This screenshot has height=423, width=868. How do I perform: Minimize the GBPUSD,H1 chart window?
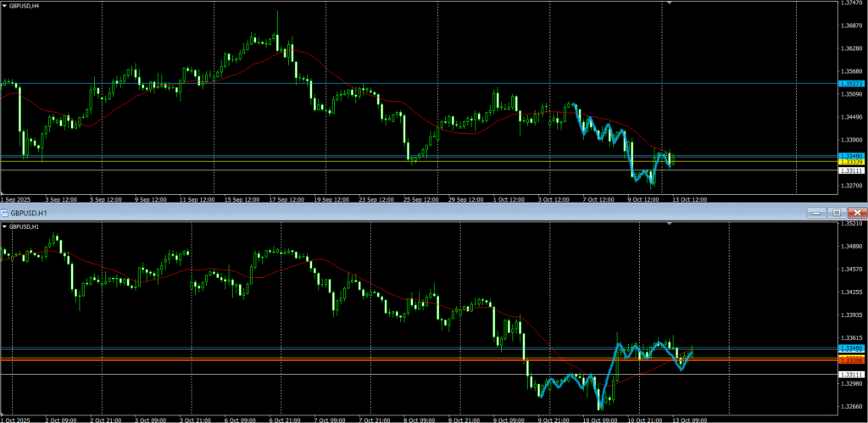[818, 212]
